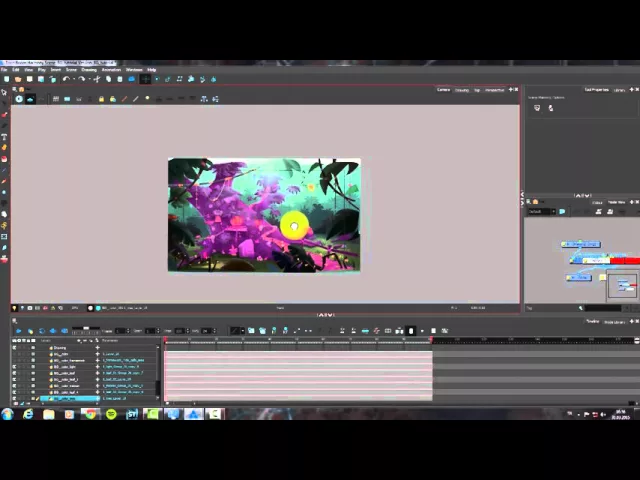Click the New scene toolbar icon

tap(7, 79)
